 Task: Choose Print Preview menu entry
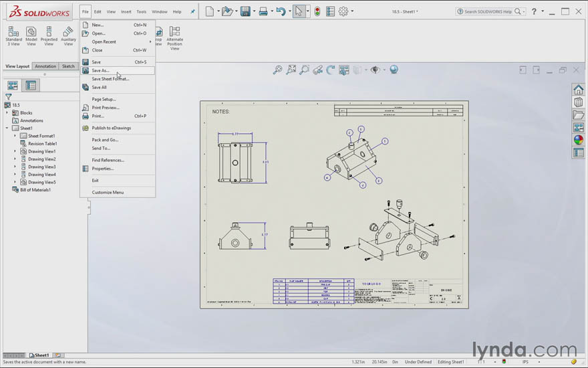tap(118, 108)
